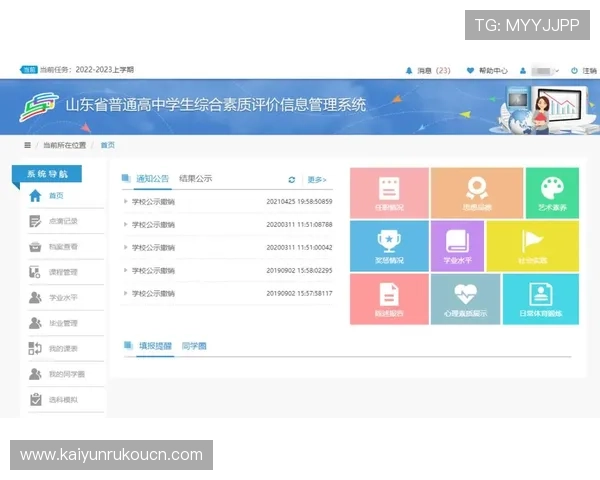Open 帮助中心 with the heart icon
Screen dimensions: 600x480
[x=487, y=70]
